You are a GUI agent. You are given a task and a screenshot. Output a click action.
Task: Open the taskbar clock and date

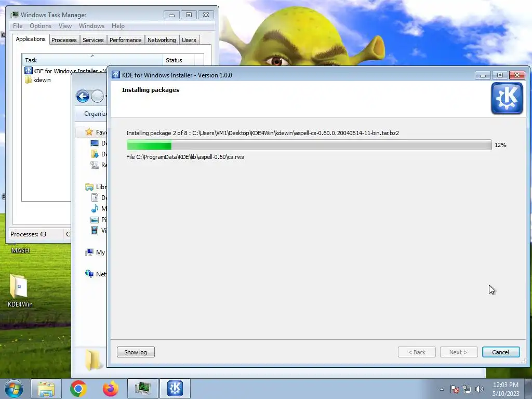[506, 389]
